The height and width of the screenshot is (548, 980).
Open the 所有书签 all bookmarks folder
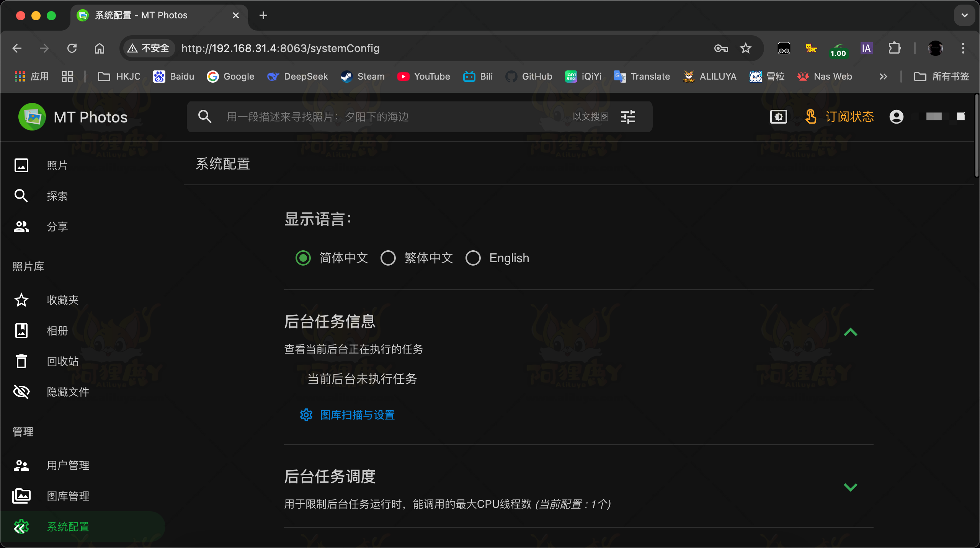pyautogui.click(x=941, y=77)
